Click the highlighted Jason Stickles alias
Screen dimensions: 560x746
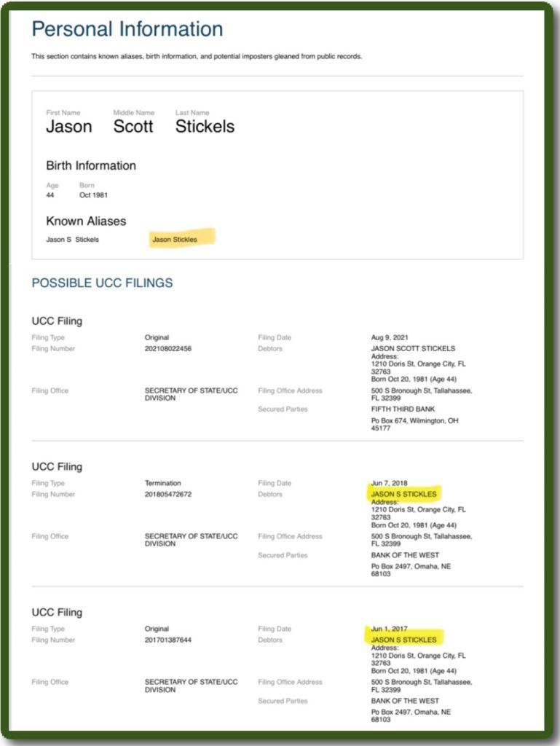(175, 239)
